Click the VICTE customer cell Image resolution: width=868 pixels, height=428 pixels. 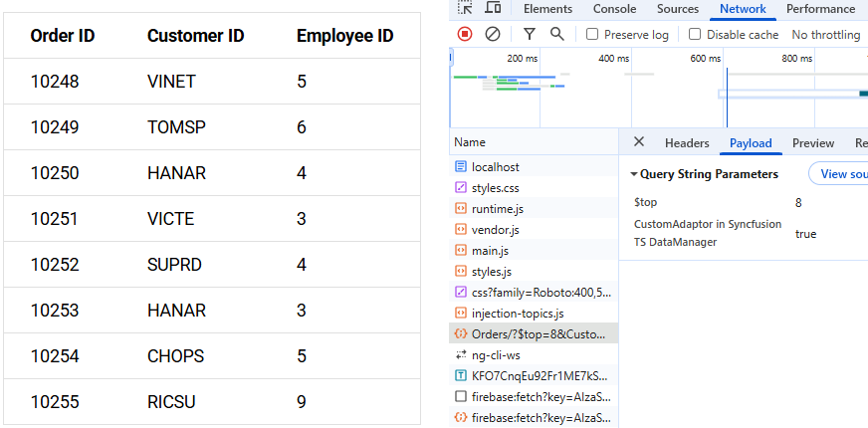[x=171, y=219]
